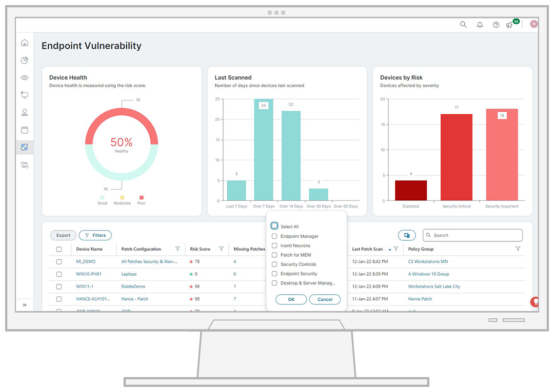Check the Patch for MEM checkbox
This screenshot has height=392, width=554.
274,255
